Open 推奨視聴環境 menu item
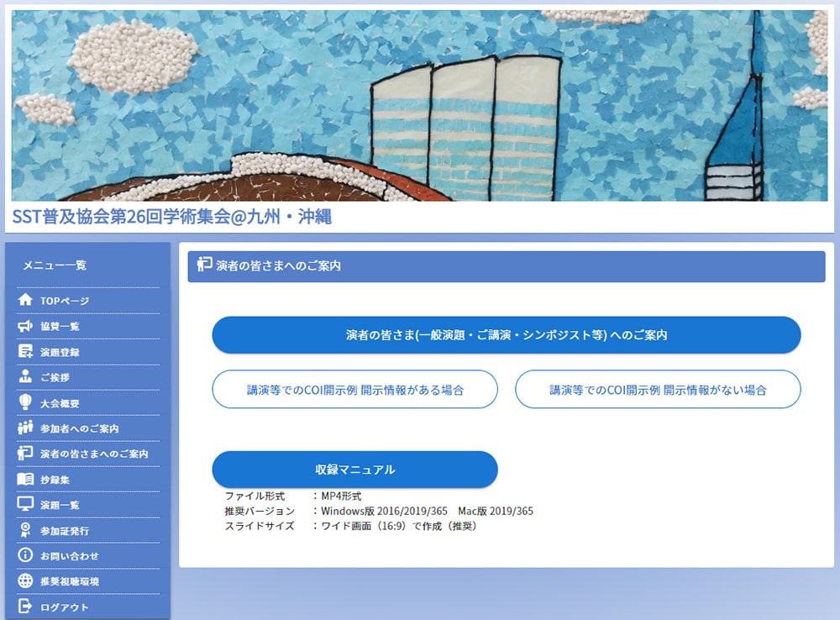The height and width of the screenshot is (620, 840). [70, 581]
